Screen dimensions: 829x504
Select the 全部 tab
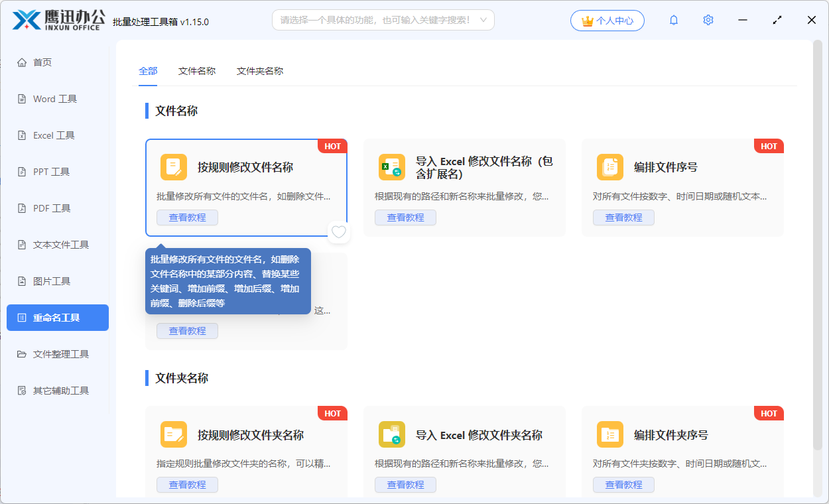148,70
